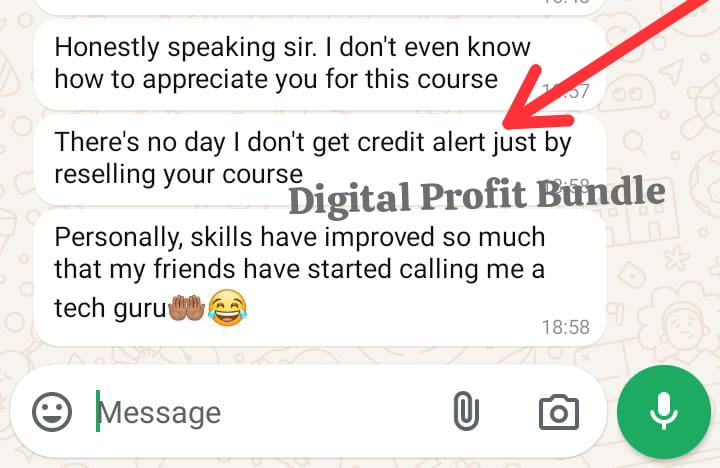Tap the paperclip attachment icon
Image resolution: width=720 pixels, height=468 pixels.
click(x=466, y=411)
